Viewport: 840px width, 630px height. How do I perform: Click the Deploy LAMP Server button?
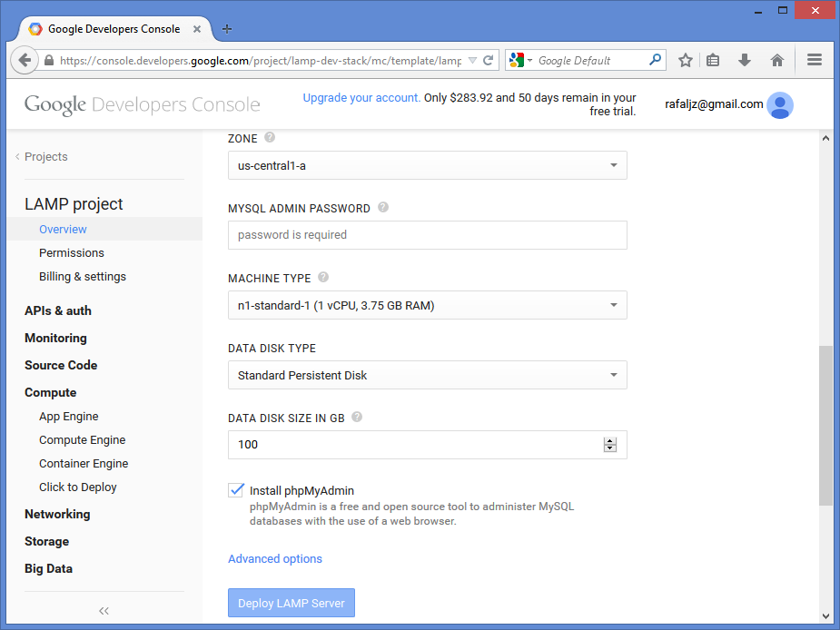coord(292,603)
